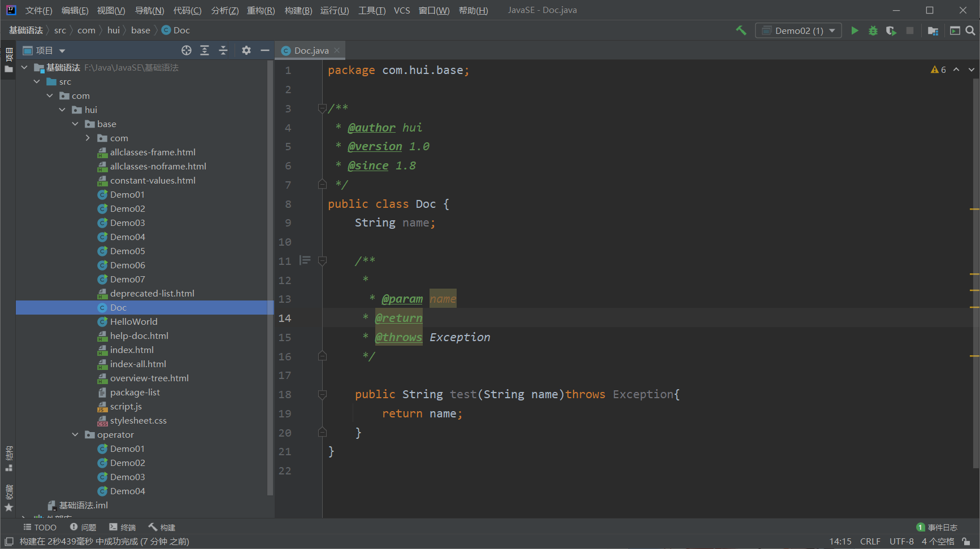Collapse the operator package node

click(75, 434)
